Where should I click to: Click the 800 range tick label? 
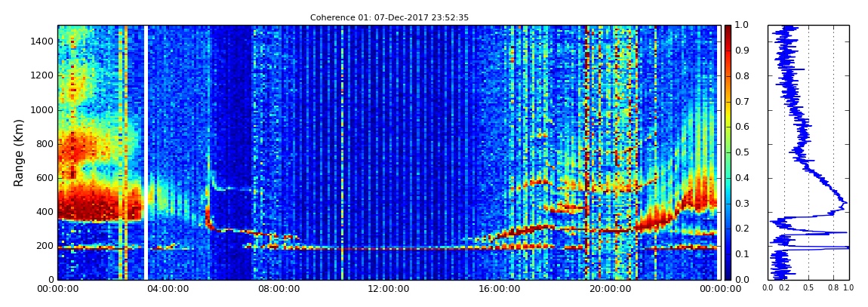45,143
